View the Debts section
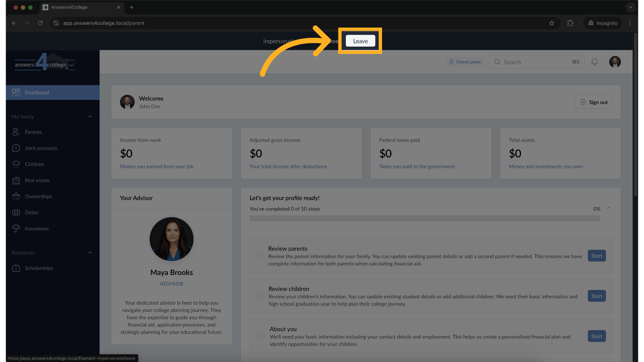This screenshot has width=644, height=362. pos(32,212)
